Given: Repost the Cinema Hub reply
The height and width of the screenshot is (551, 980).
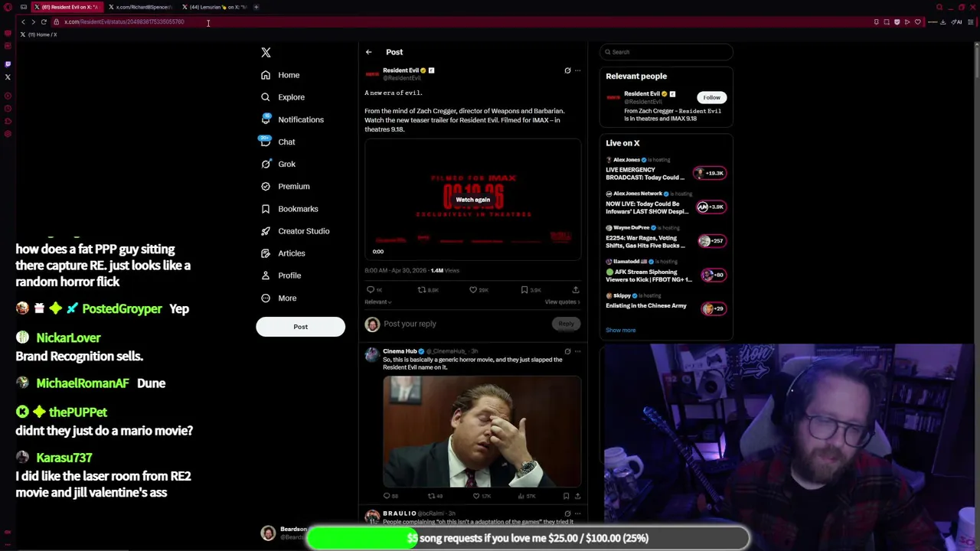Looking at the screenshot, I should click(431, 496).
